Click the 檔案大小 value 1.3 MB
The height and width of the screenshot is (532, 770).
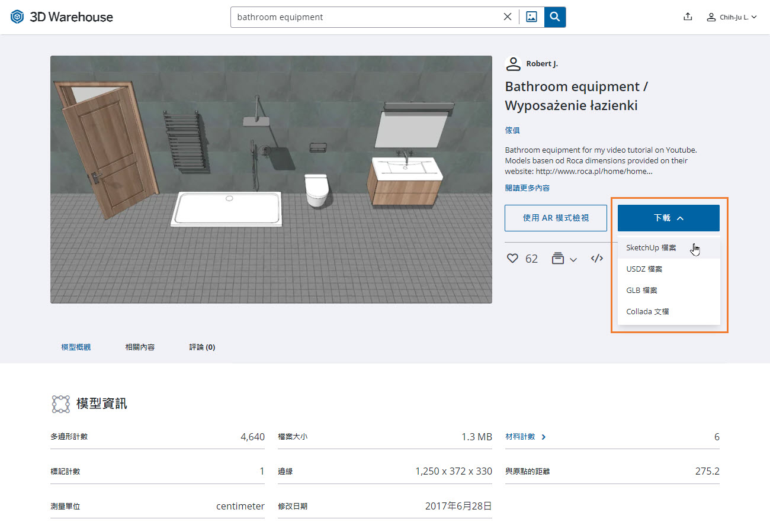click(477, 437)
